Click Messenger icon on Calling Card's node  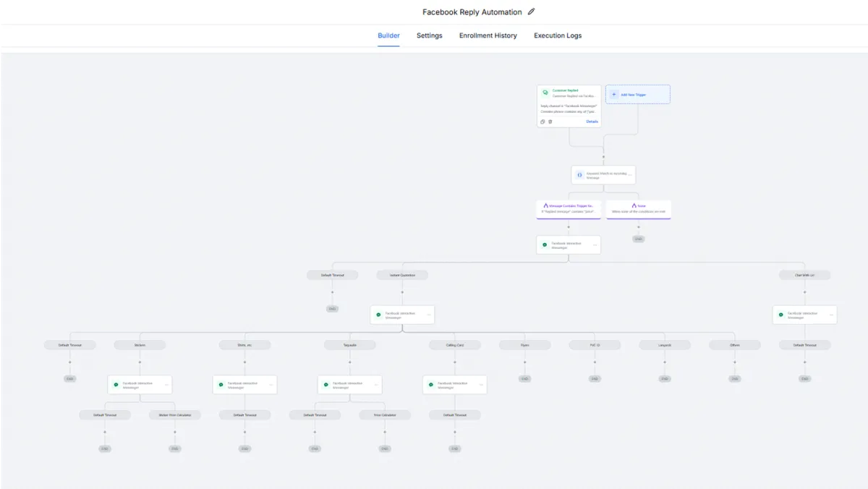431,385
